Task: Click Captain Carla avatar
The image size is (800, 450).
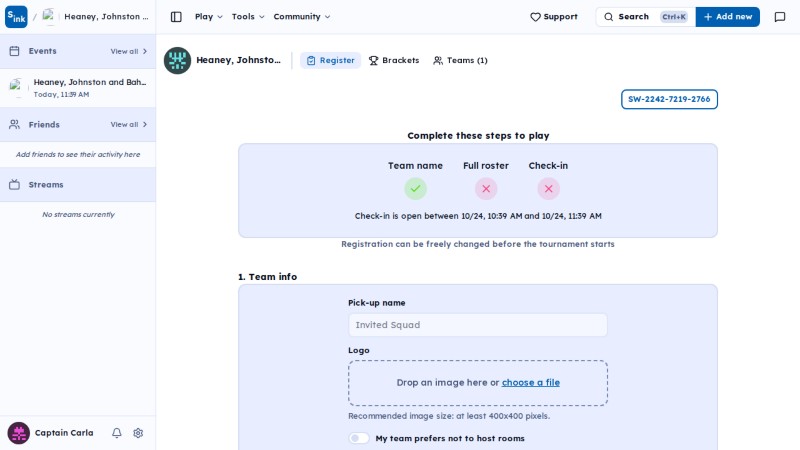Action: [18, 433]
